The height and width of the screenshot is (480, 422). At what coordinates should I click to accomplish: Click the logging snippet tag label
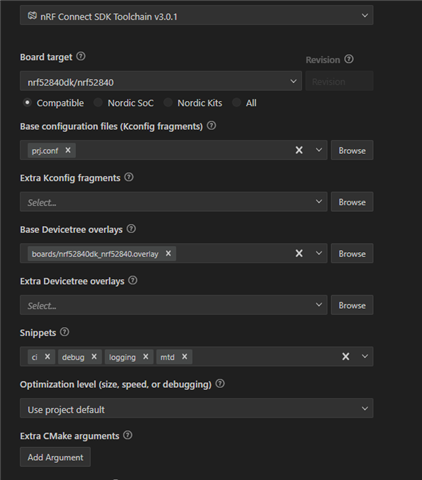(122, 357)
